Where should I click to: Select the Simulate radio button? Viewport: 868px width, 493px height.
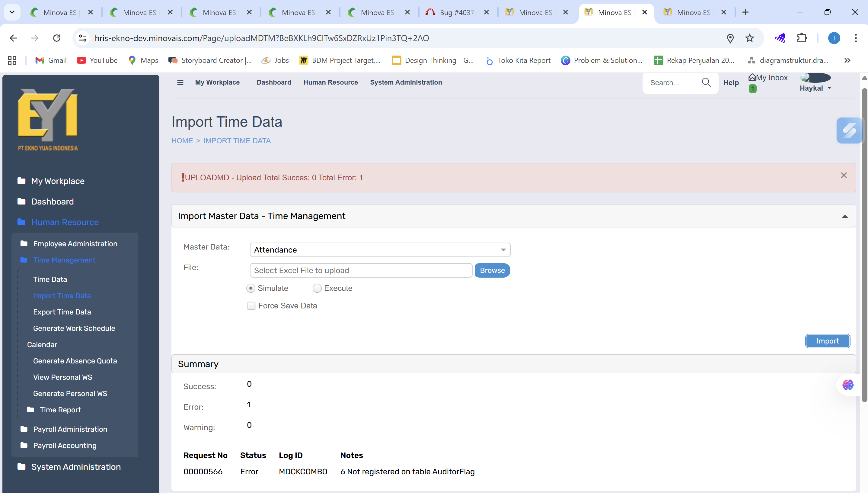point(251,288)
